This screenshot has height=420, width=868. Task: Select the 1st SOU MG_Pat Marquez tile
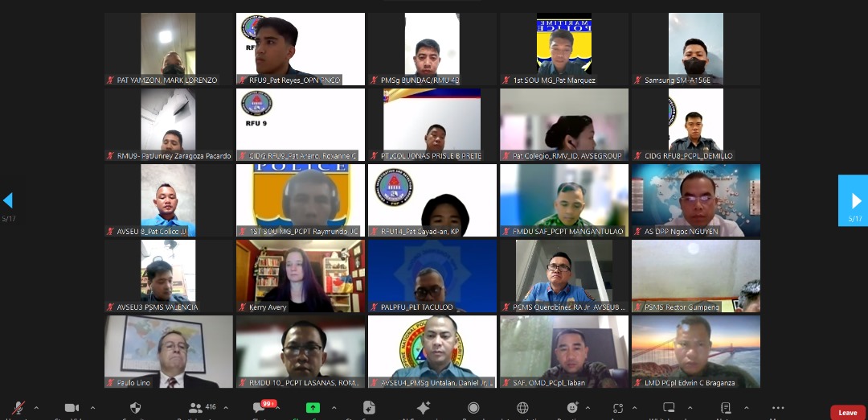click(x=564, y=49)
